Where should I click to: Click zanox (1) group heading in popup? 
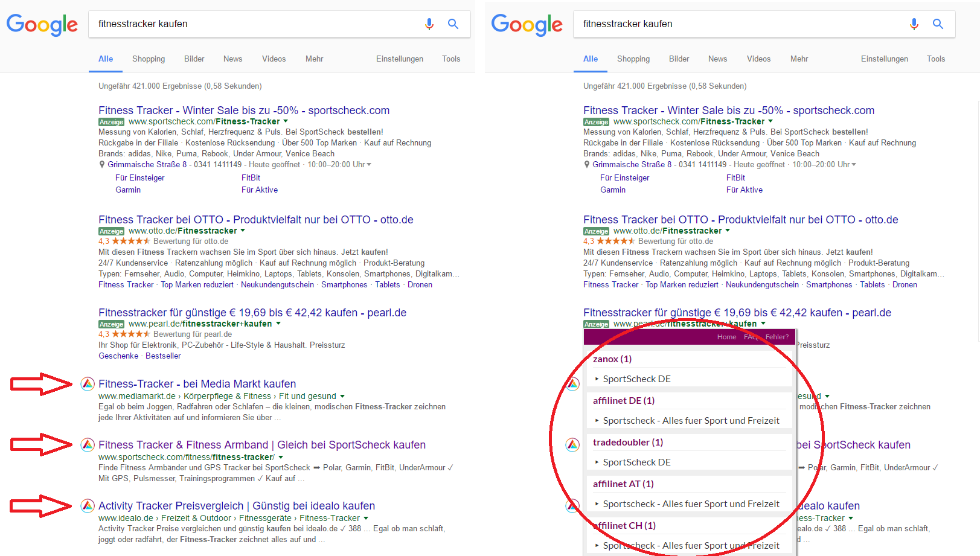[612, 359]
